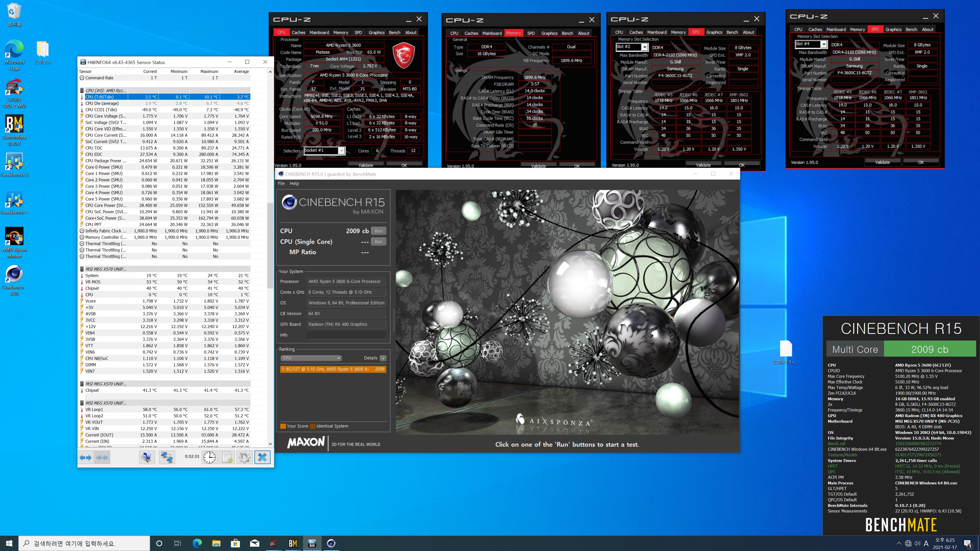Open About tab in CPU-Z Slot #2 window

pos(748,32)
